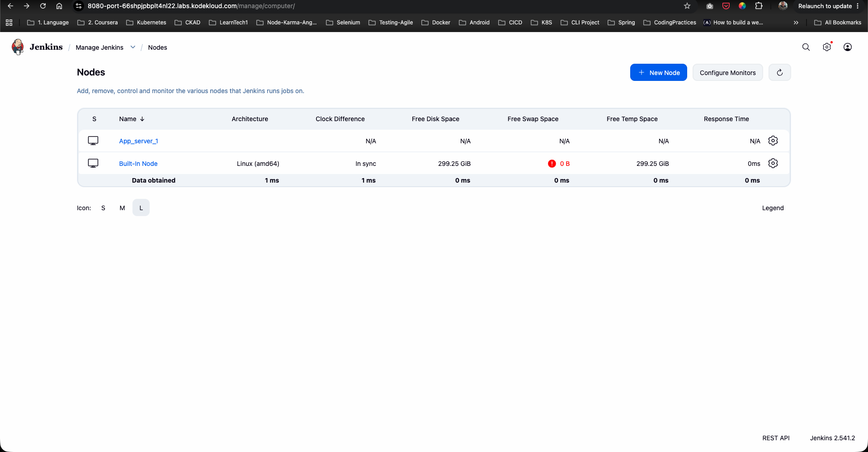View site information icon in address bar
The width and height of the screenshot is (868, 452).
tap(79, 6)
